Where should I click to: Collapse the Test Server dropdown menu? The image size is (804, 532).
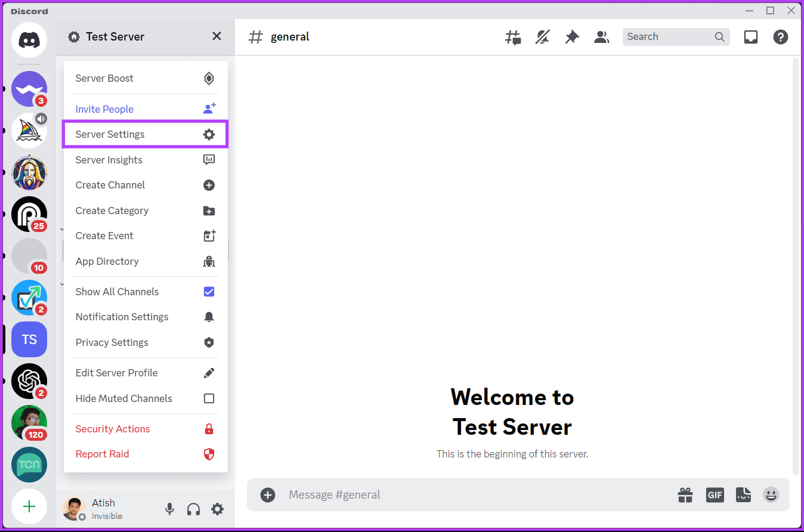coord(216,36)
